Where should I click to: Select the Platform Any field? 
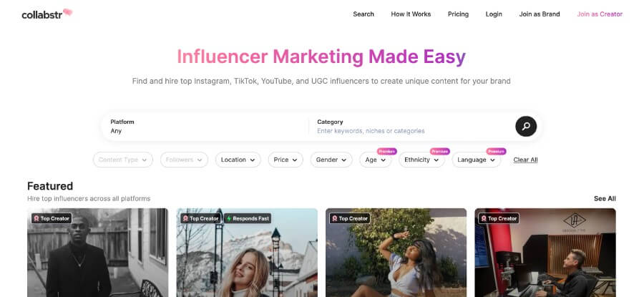[x=205, y=127]
